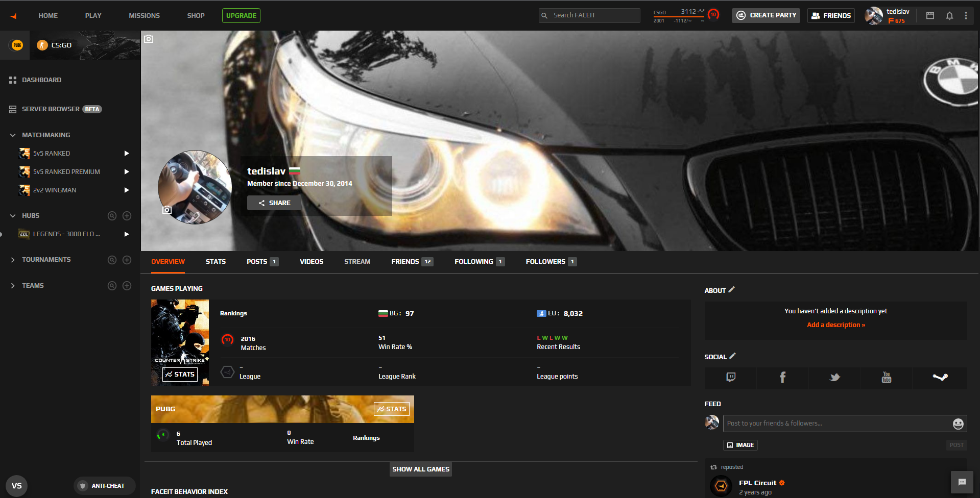This screenshot has height=498, width=980.
Task: Open notifications bell
Action: [949, 16]
